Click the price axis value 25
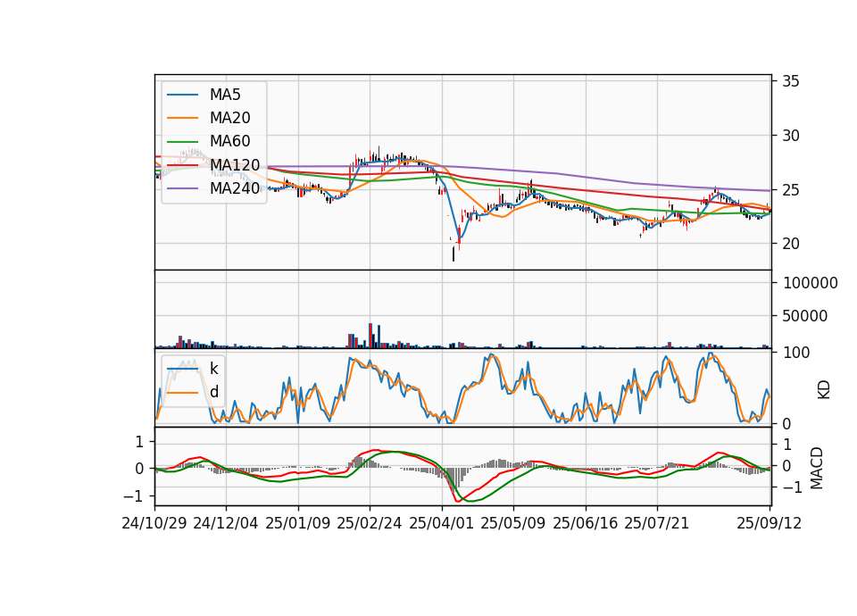 pyautogui.click(x=791, y=190)
